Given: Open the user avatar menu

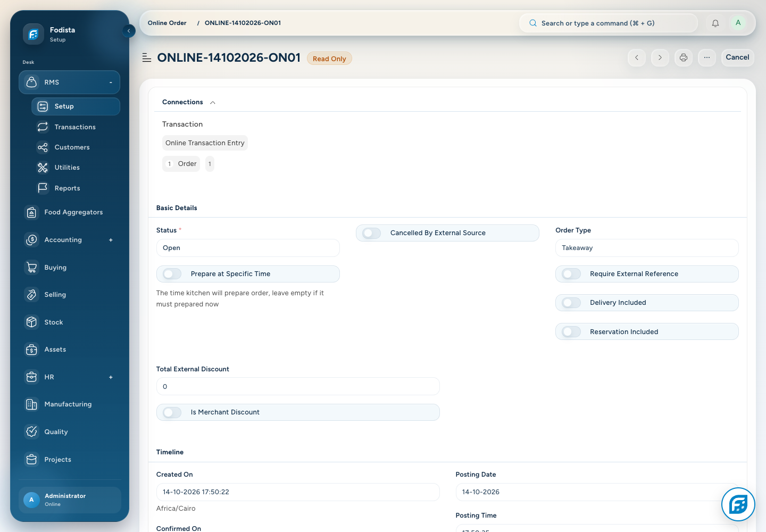Looking at the screenshot, I should tap(738, 23).
